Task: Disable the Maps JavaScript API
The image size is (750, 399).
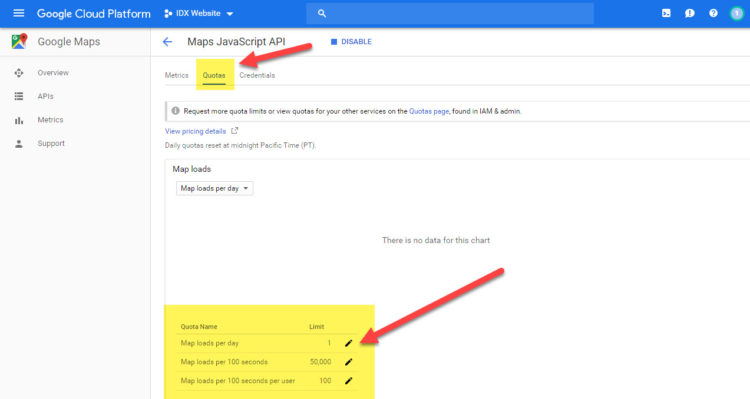Action: (x=352, y=42)
